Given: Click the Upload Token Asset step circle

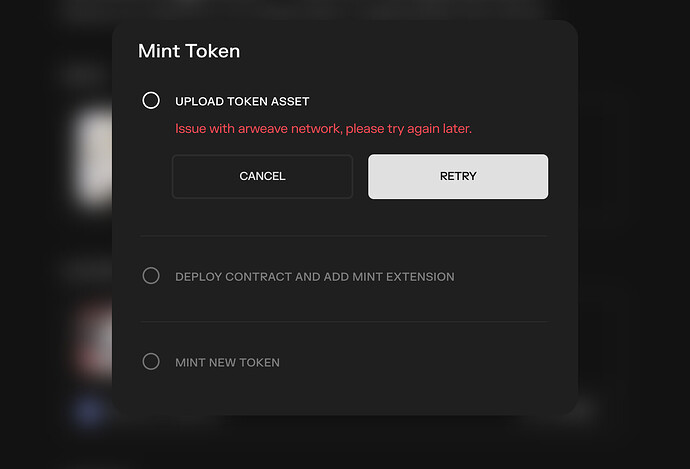Looking at the screenshot, I should [151, 100].
